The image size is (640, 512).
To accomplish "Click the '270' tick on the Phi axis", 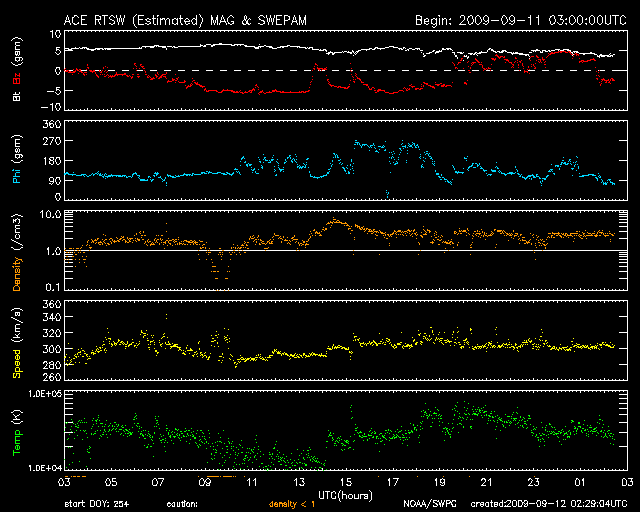I will [52, 141].
